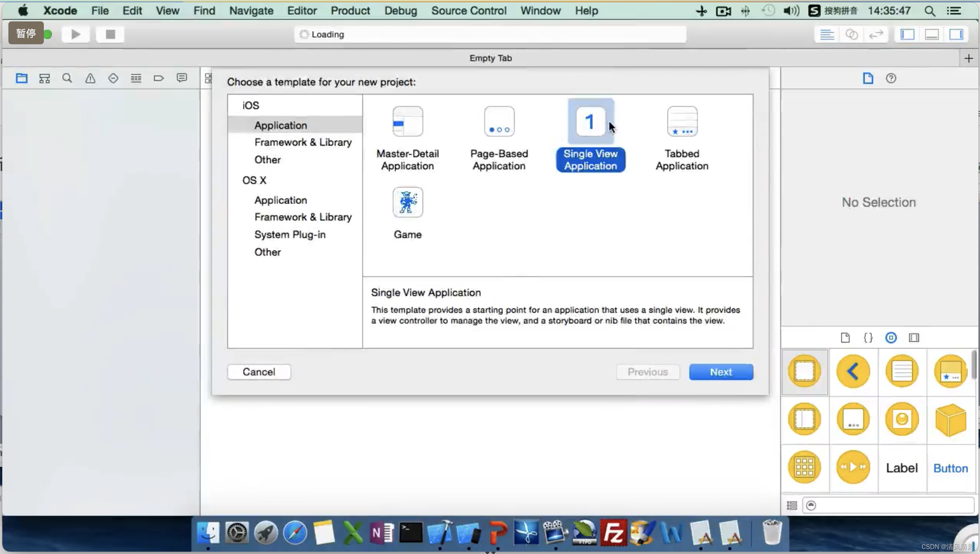Select OS X Application category

pos(280,200)
